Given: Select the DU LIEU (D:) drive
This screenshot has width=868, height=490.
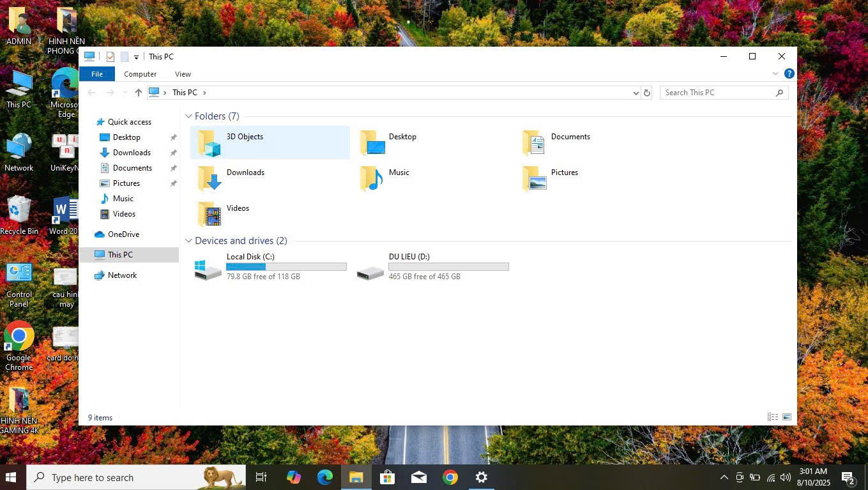Looking at the screenshot, I should (409, 257).
